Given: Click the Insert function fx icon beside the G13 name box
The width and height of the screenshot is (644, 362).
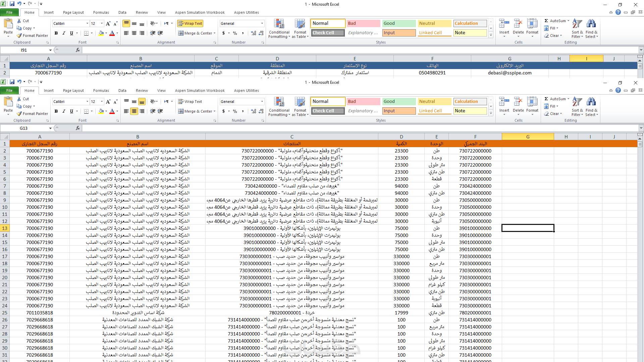Looking at the screenshot, I should [x=78, y=128].
